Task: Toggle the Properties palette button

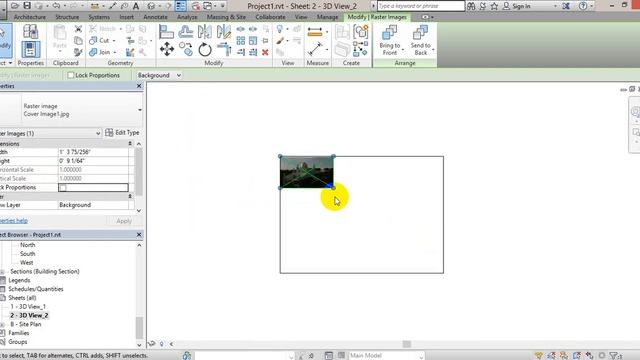Action: pos(30,49)
